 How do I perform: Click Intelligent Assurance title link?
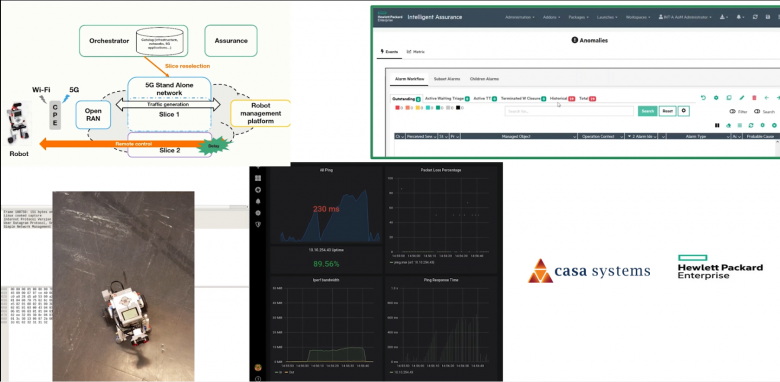point(435,17)
